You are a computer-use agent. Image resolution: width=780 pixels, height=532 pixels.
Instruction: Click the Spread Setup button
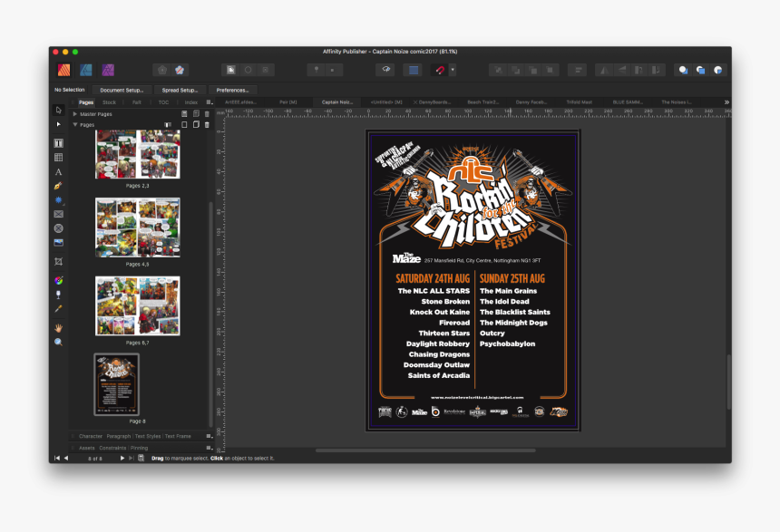coord(180,91)
